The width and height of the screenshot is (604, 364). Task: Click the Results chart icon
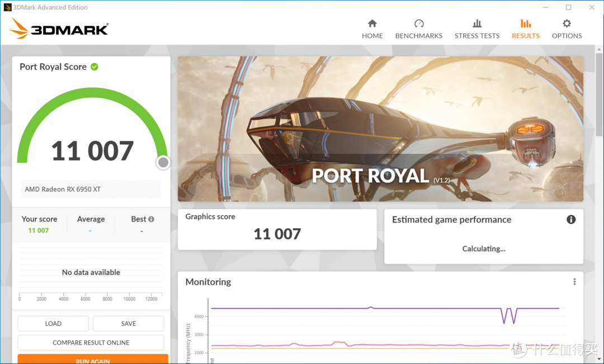click(x=526, y=23)
